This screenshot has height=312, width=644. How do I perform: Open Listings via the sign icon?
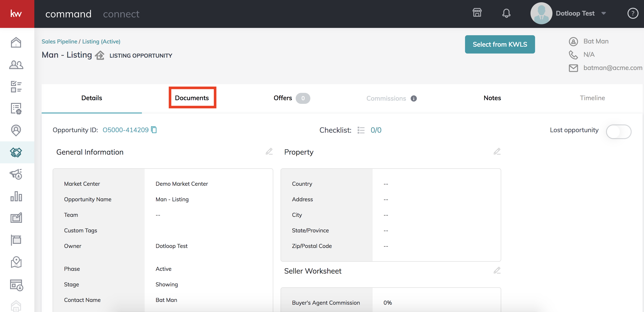point(16,240)
